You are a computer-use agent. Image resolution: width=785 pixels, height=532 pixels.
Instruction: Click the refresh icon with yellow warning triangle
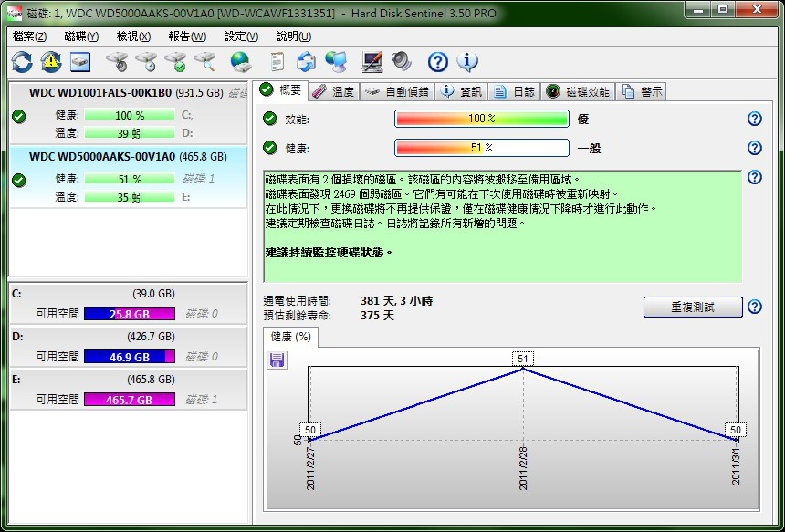click(x=50, y=62)
